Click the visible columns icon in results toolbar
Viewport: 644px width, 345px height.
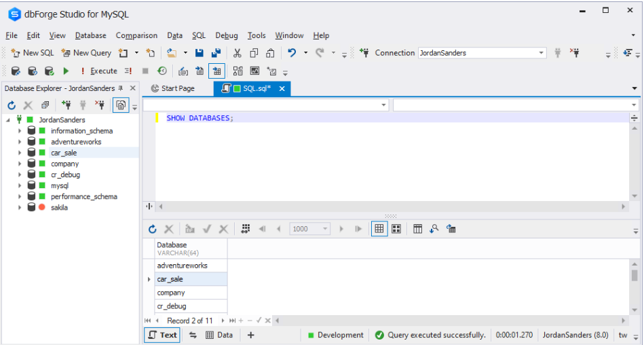pyautogui.click(x=418, y=229)
